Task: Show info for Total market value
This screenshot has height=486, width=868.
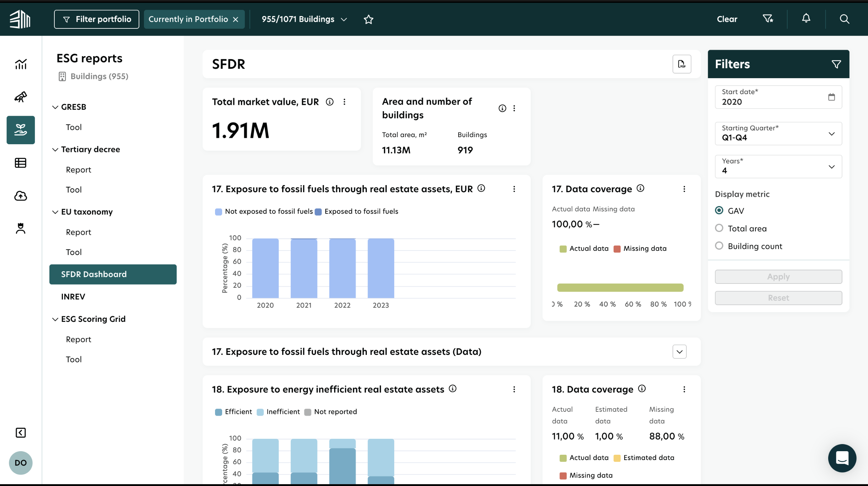Action: point(330,102)
